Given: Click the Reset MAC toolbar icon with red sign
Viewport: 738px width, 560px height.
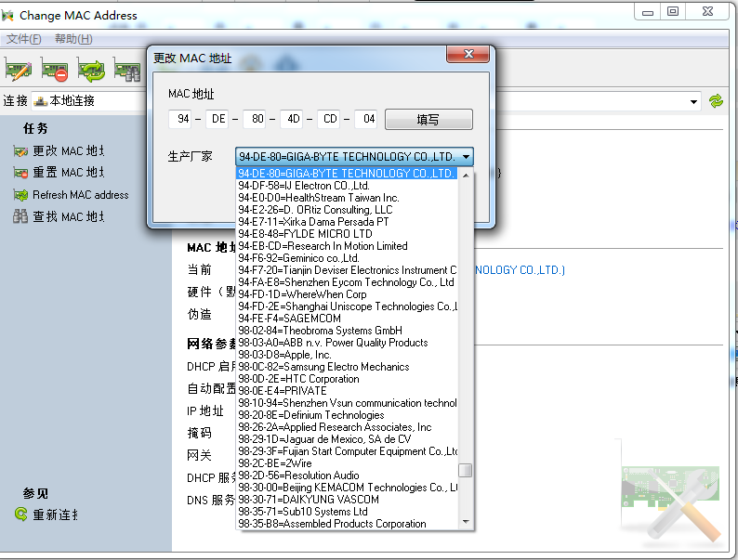Looking at the screenshot, I should click(x=54, y=70).
